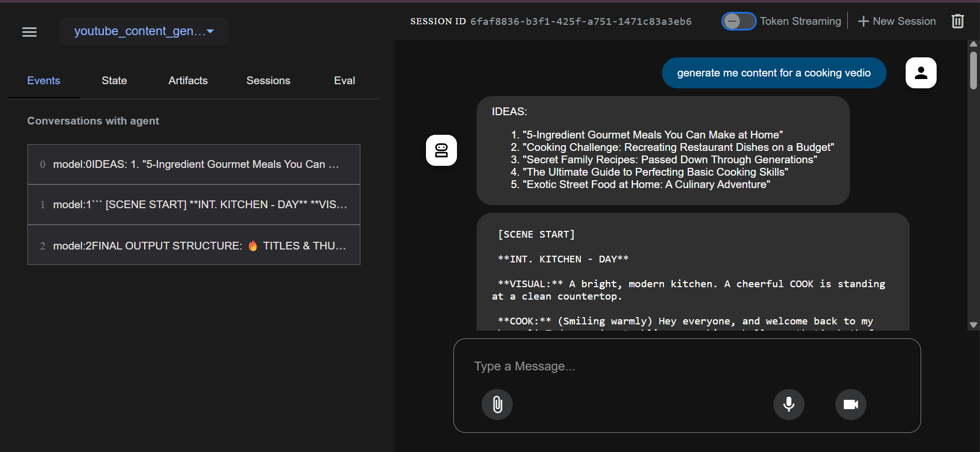Click the user avatar icon
Image resolution: width=980 pixels, height=452 pixels.
[921, 73]
